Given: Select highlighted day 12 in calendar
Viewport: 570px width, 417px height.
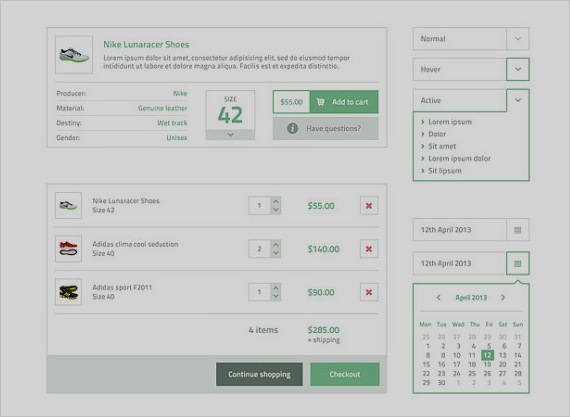Looking at the screenshot, I should (x=487, y=355).
